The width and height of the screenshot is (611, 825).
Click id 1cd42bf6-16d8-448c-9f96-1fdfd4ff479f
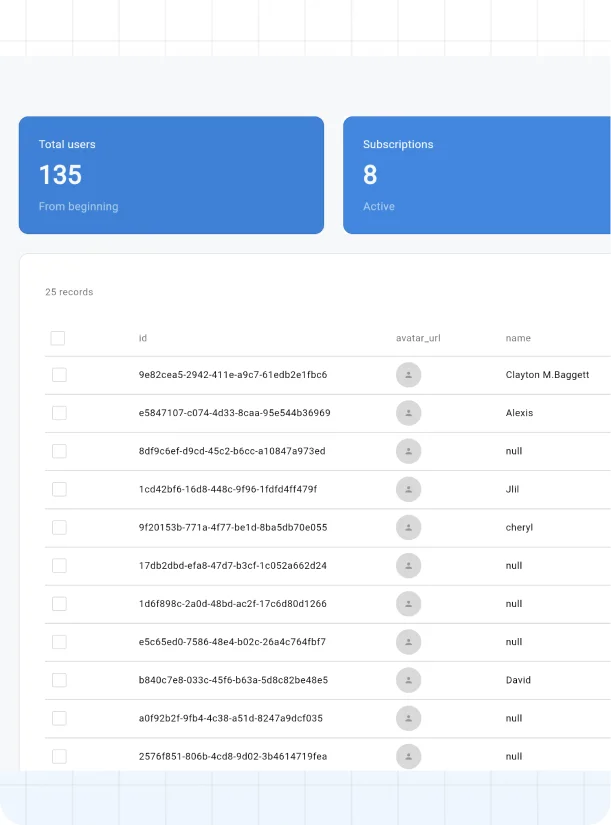[228, 489]
